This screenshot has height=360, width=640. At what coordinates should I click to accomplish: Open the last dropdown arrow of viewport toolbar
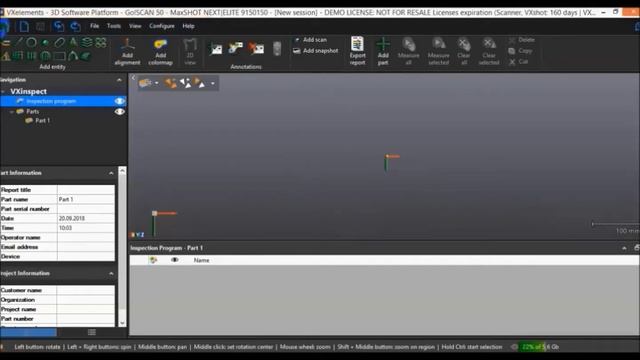pos(213,84)
